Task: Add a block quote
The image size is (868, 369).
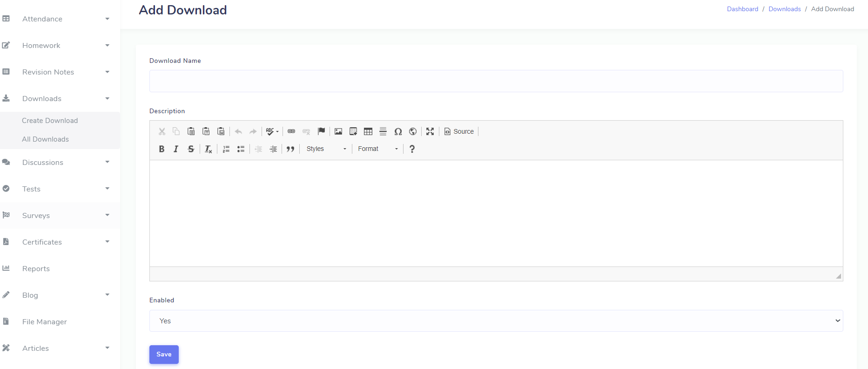Action: click(290, 149)
